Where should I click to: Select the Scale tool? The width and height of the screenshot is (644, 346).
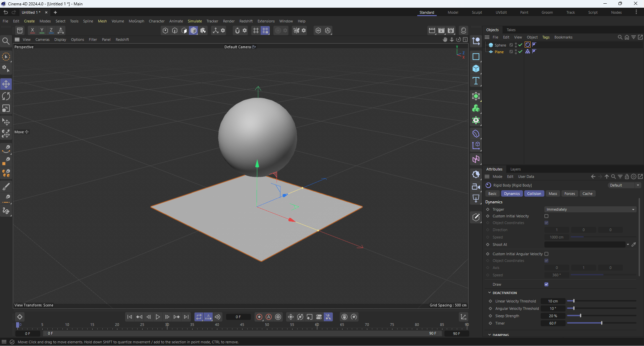click(x=6, y=109)
